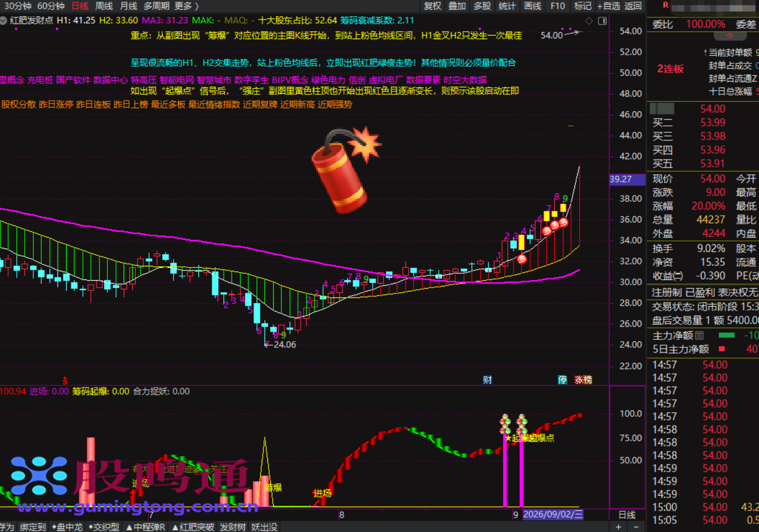Click the 2026/09/02 date marker on timeline
The height and width of the screenshot is (532, 759).
pos(553,515)
